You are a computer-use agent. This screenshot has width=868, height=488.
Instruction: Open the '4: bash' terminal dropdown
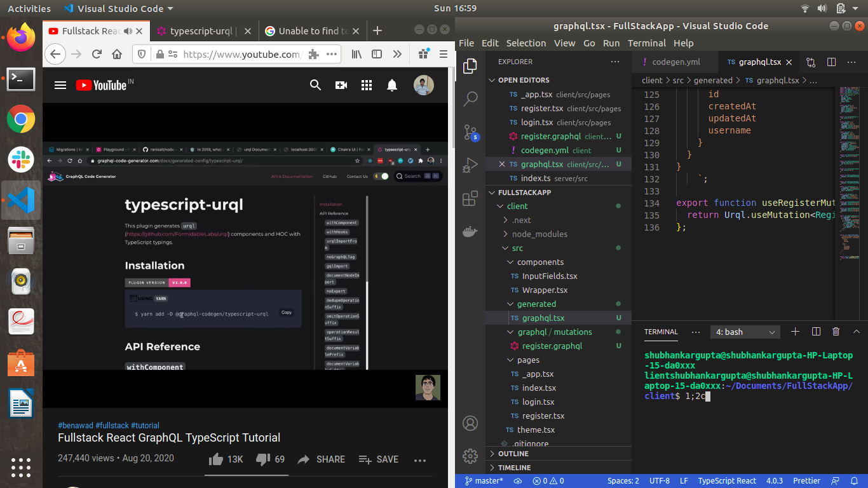pos(745,332)
